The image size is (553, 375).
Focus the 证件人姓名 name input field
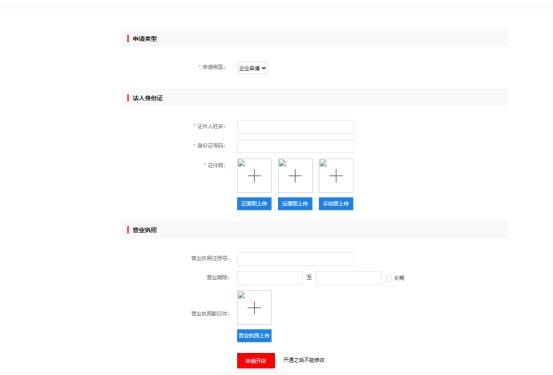point(296,127)
